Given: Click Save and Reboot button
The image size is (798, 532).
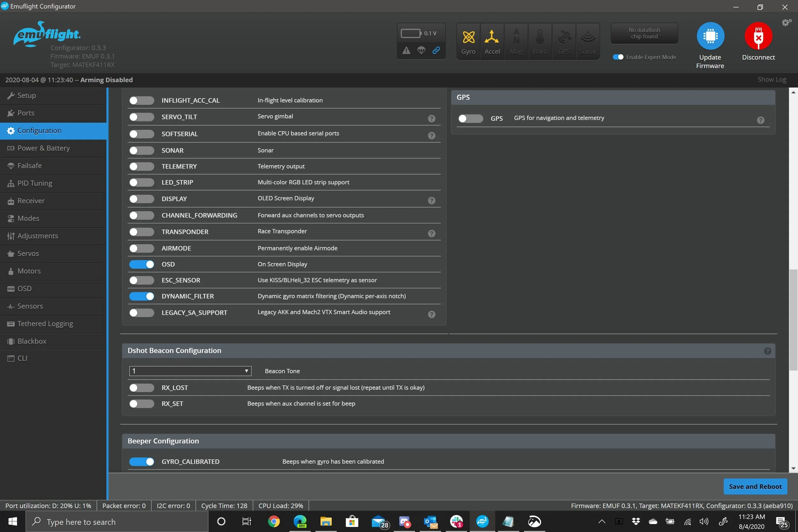Looking at the screenshot, I should point(755,487).
